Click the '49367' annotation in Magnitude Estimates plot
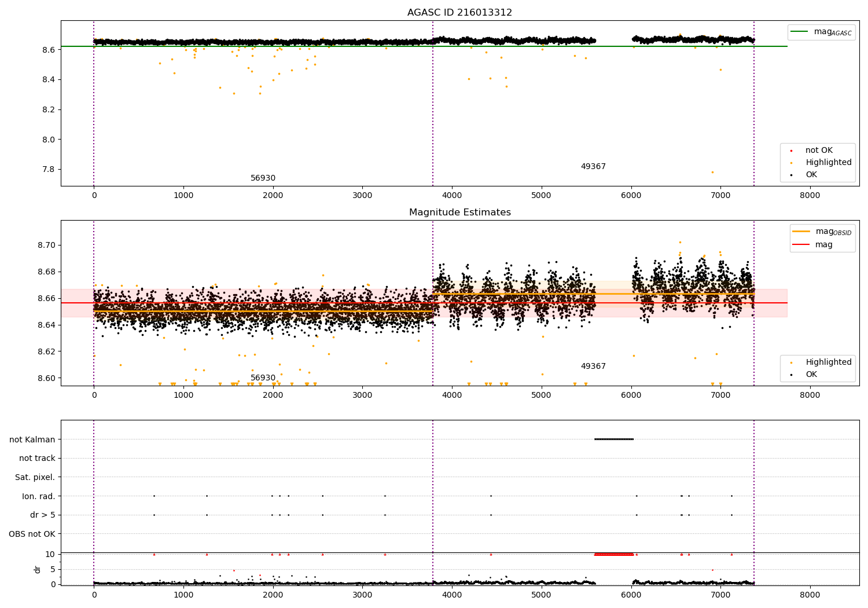The width and height of the screenshot is (868, 608). click(x=593, y=367)
